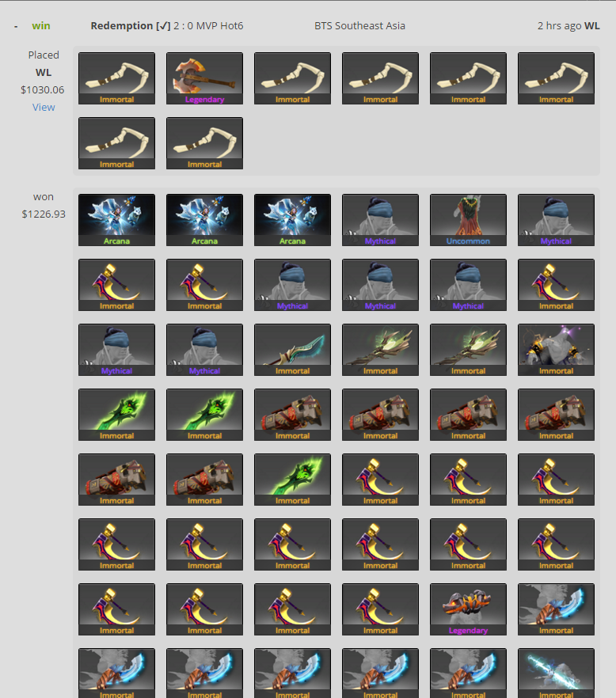The width and height of the screenshot is (616, 698).
Task: Select the Immortal blue glowing blade beside Legendary
Action: [x=556, y=609]
